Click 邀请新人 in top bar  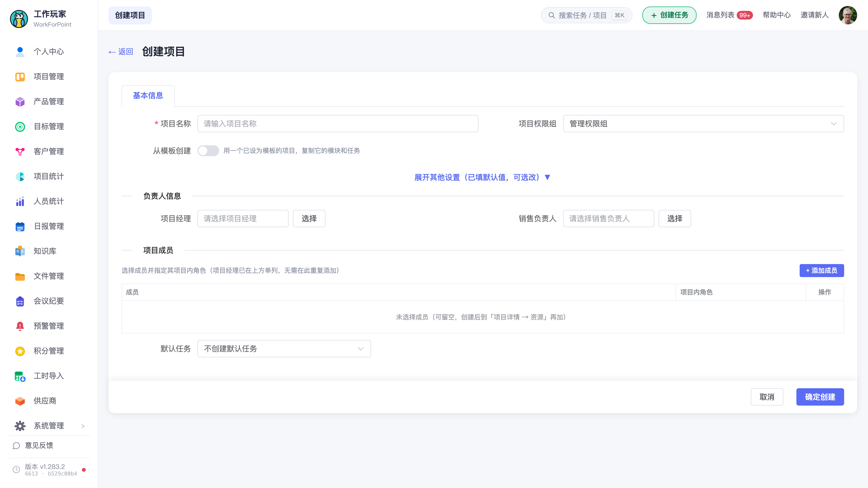814,15
